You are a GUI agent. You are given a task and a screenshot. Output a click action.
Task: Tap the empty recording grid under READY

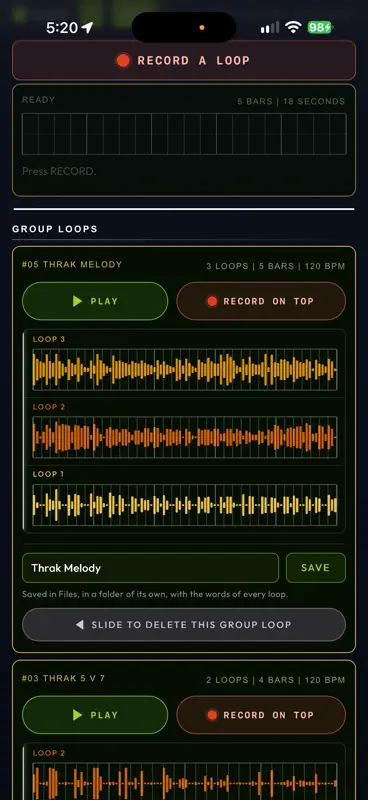pyautogui.click(x=184, y=134)
